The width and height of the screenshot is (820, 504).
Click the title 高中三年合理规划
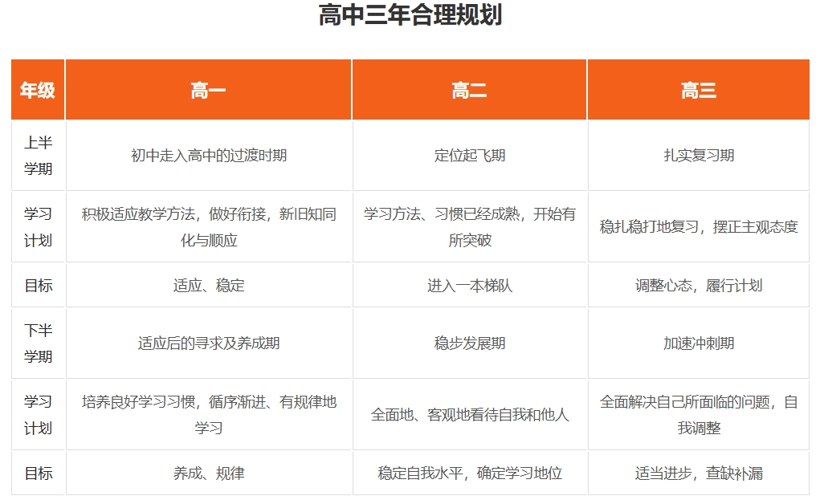[x=410, y=17]
